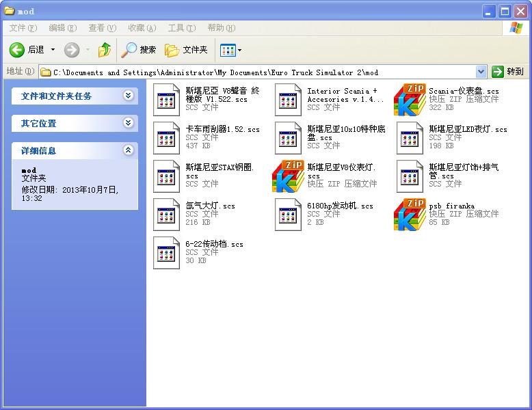The image size is (532, 410).
Task: Click the Back arrow toolbar icon
Action: pyautogui.click(x=17, y=50)
